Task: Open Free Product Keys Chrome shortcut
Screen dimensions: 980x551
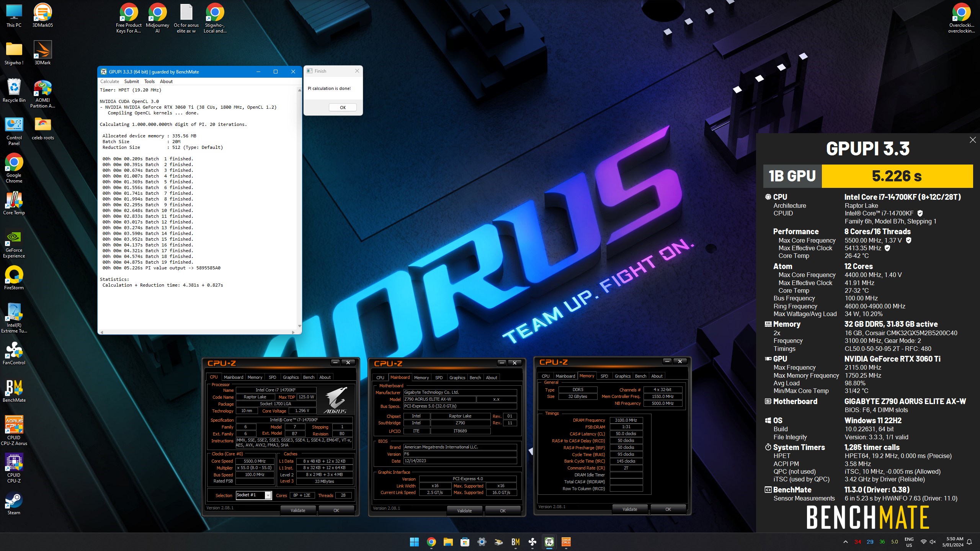Action: [129, 19]
